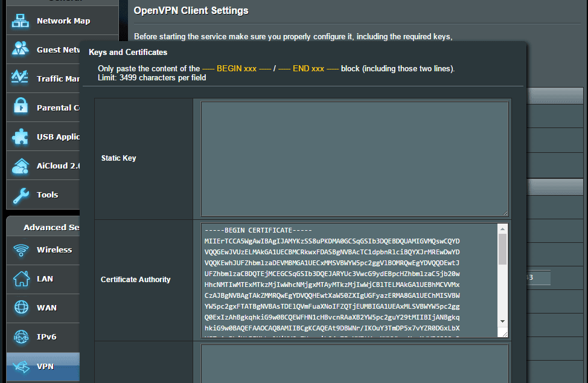Click the Keys and Certificates heading

click(x=128, y=52)
